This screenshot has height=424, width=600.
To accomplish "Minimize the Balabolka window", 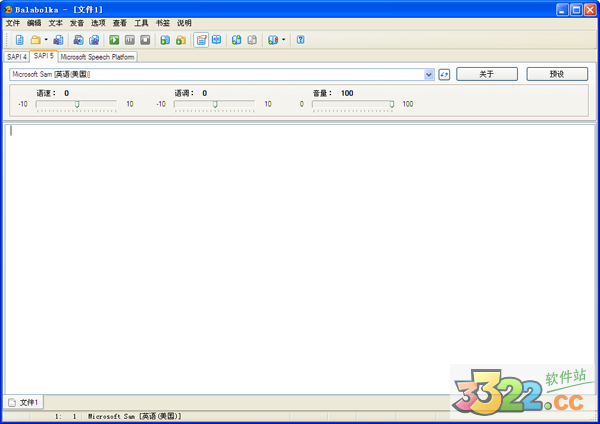I will click(x=562, y=10).
